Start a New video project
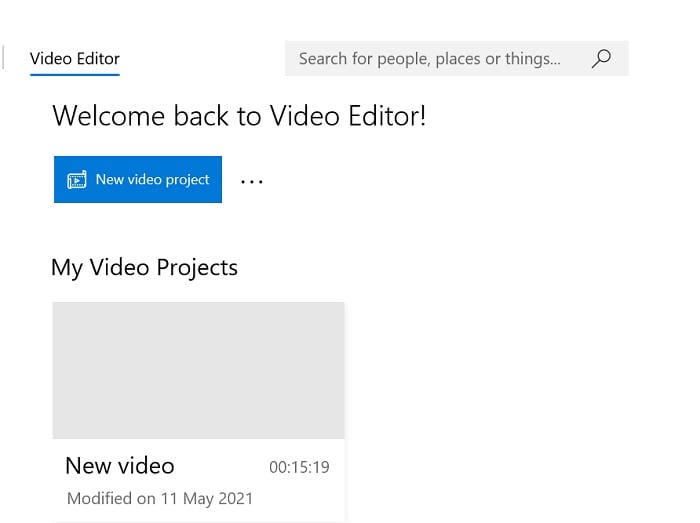This screenshot has width=700, height=523. coord(138,179)
